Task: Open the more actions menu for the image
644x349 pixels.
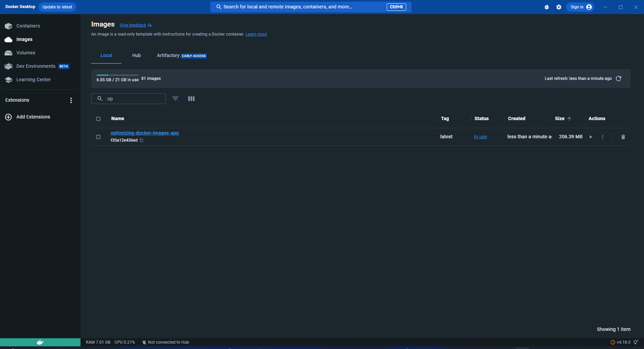Action: pyautogui.click(x=602, y=137)
